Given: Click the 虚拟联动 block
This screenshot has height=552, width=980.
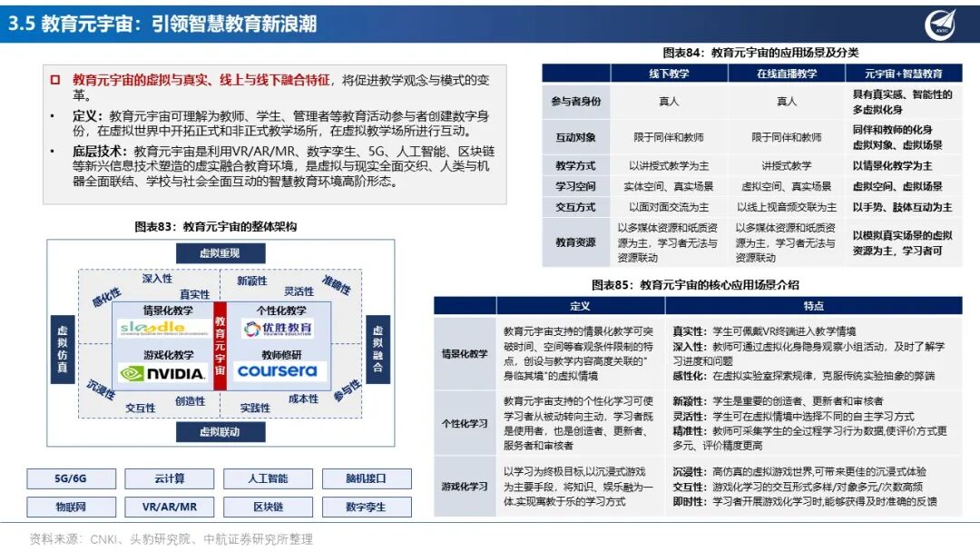Looking at the screenshot, I should pyautogui.click(x=220, y=431).
